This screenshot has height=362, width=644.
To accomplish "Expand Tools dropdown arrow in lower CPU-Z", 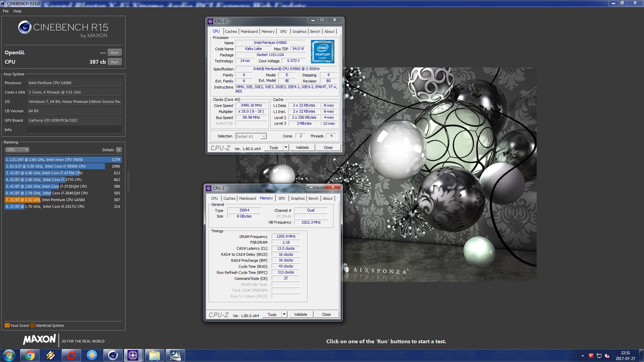I will point(284,314).
